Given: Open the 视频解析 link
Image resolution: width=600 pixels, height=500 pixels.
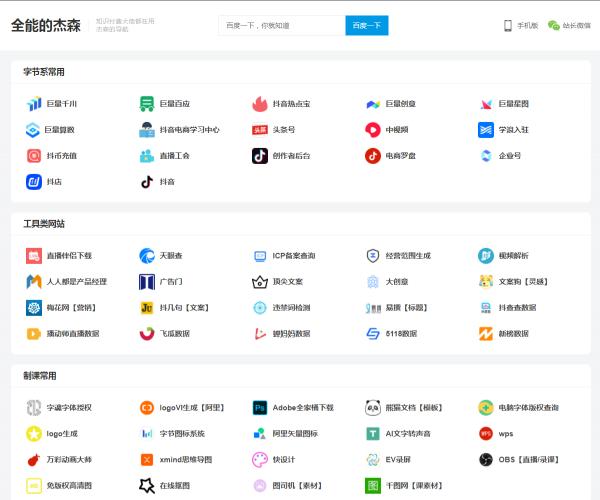Looking at the screenshot, I should (x=514, y=256).
